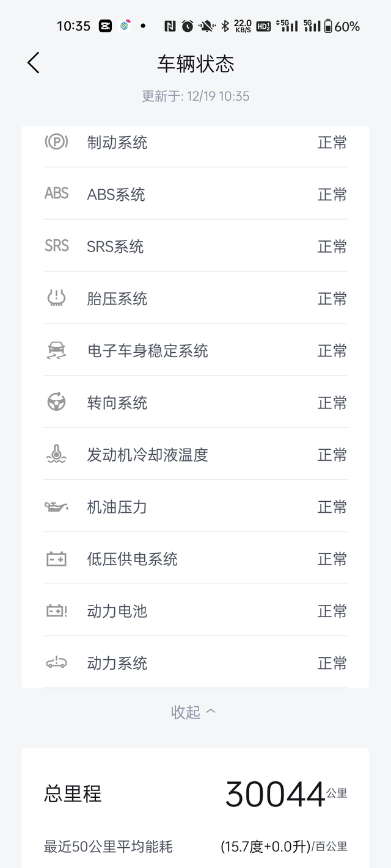
Task: Click the electronic stability control car icon
Action: (56, 350)
